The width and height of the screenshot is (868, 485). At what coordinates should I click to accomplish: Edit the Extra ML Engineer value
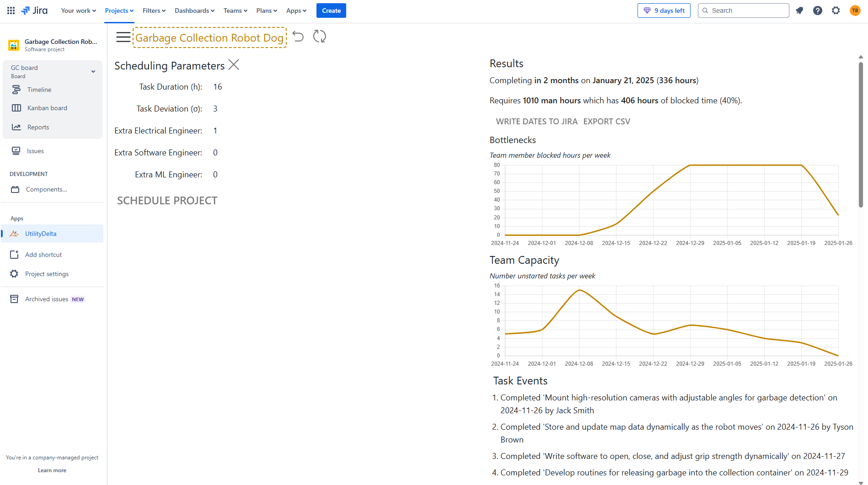click(215, 175)
